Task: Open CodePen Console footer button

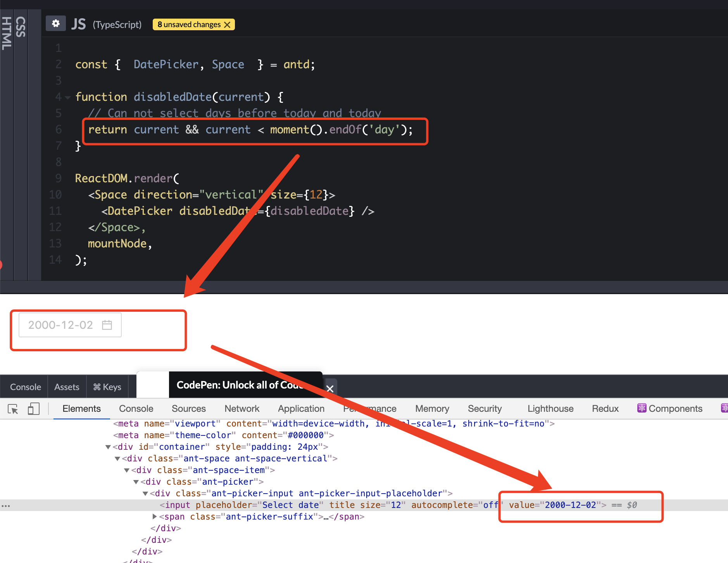Action: (26, 387)
